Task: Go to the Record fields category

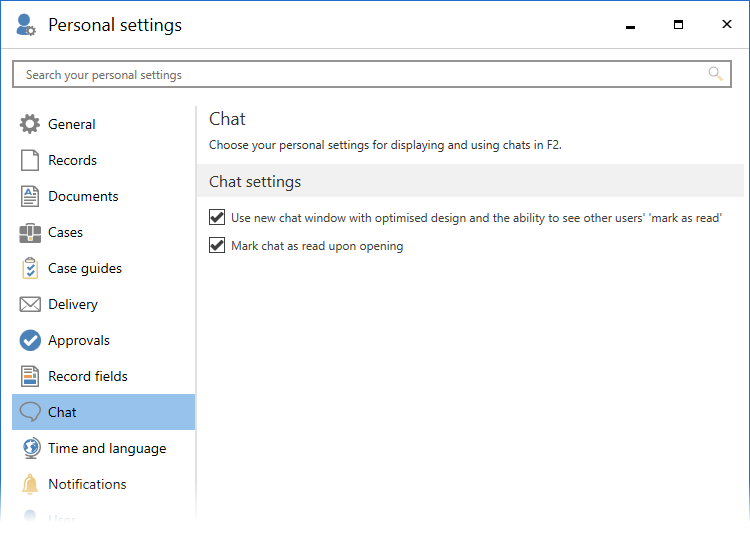Action: 87,376
